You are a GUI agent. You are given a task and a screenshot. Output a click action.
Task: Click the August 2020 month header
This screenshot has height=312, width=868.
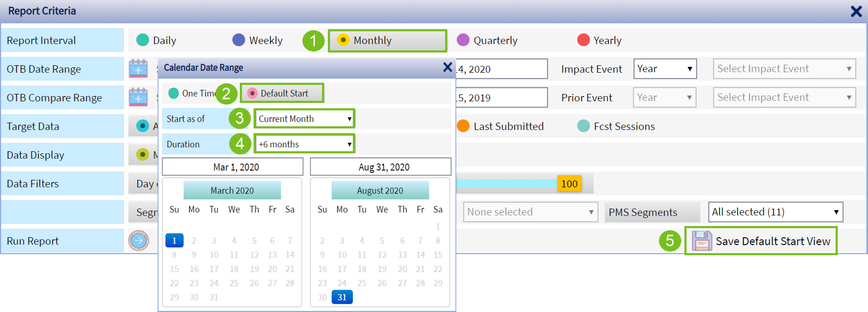click(x=380, y=190)
